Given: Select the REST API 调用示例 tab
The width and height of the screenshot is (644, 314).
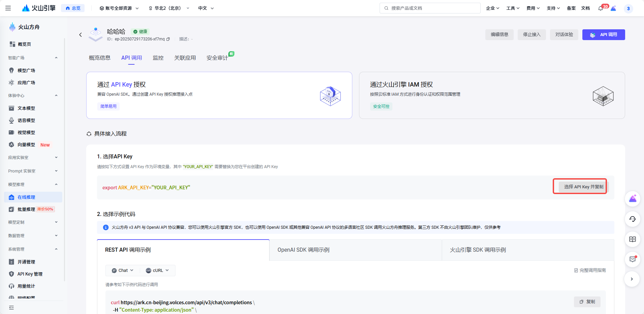Looking at the screenshot, I should [183, 250].
